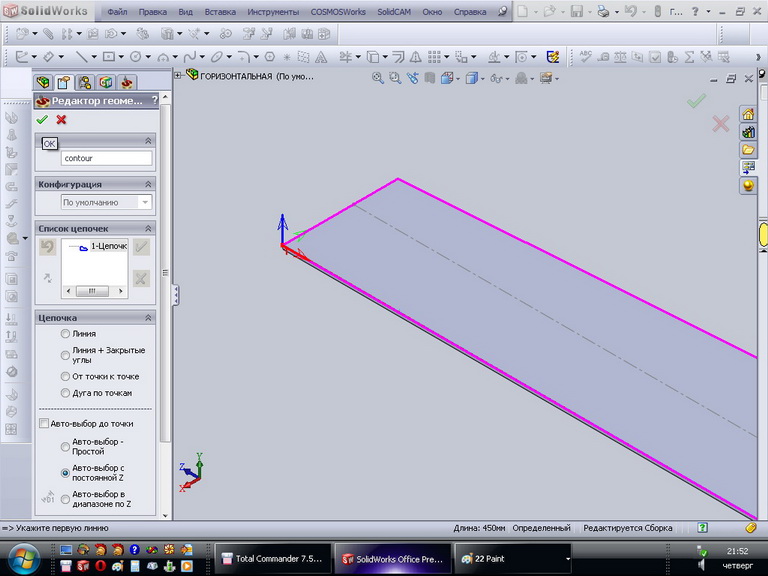Enable the Авто-выбор до точки checkbox

(43, 424)
